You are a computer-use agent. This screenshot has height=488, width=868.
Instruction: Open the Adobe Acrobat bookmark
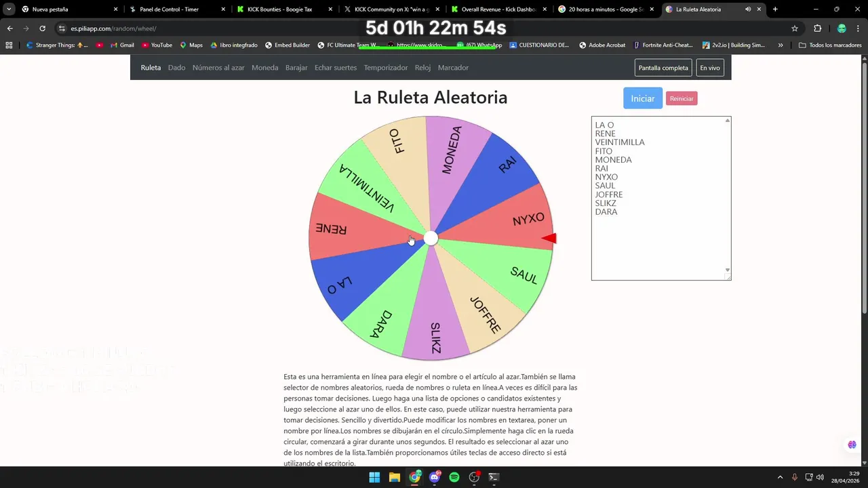[x=602, y=45]
